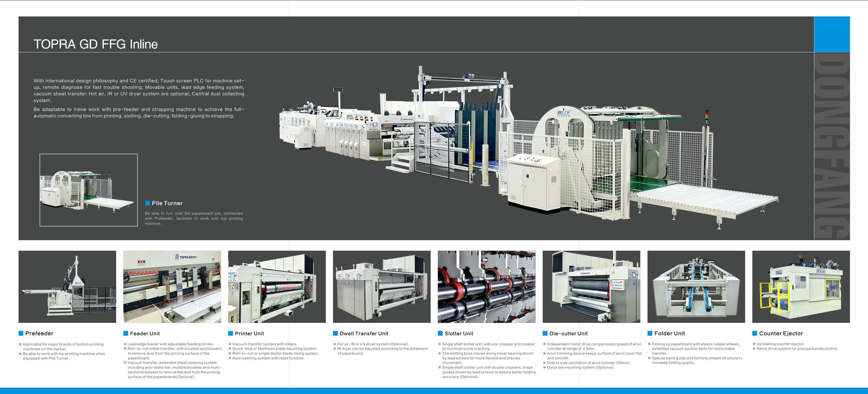Click the title 'TOPRA GD FFG Inline'
868x394 pixels.
96,44
